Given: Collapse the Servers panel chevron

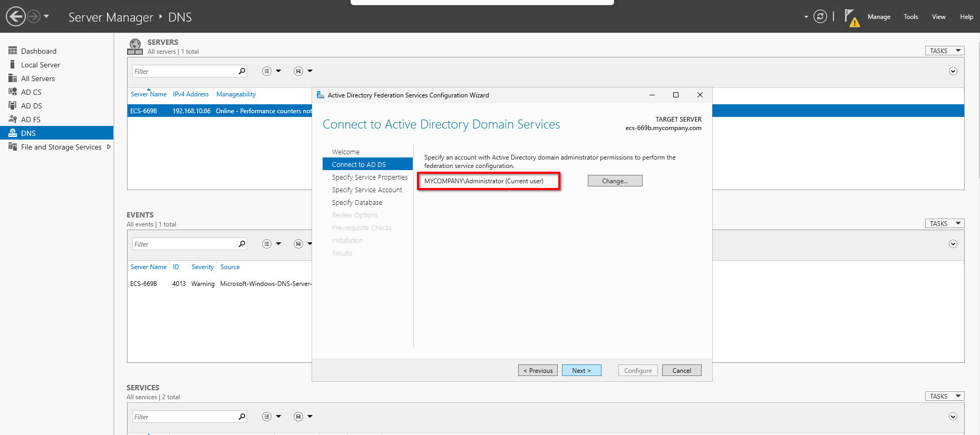Looking at the screenshot, I should [x=953, y=71].
